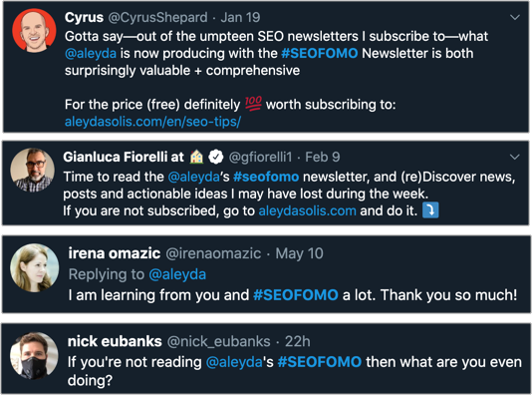
Task: Click #SEOFOMO hashtag in Cyrus's tweet
Action: click(x=320, y=53)
